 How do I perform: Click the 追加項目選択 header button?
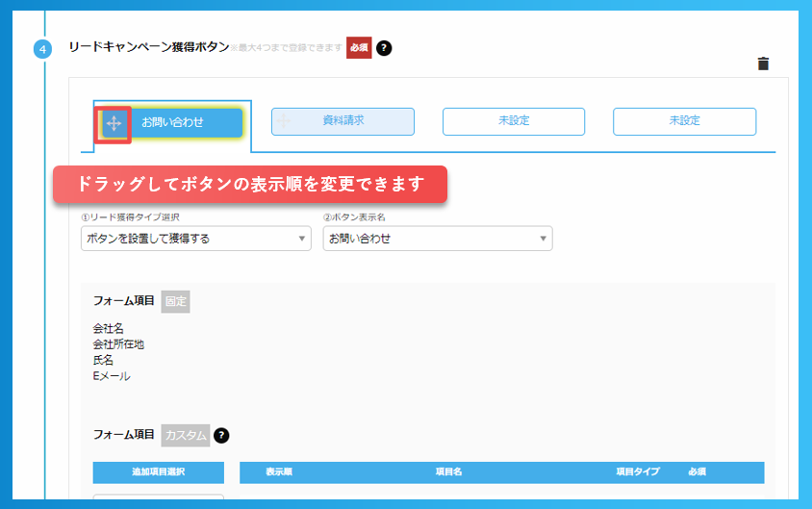tap(158, 472)
